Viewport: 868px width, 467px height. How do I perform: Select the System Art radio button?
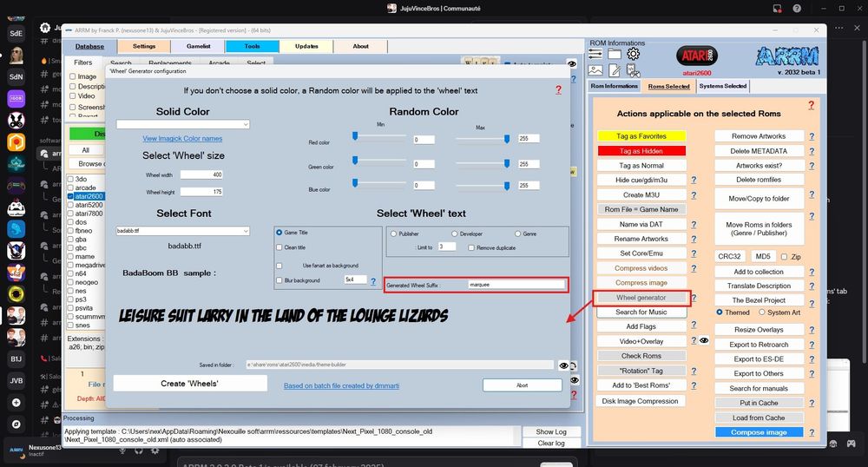[762, 312]
